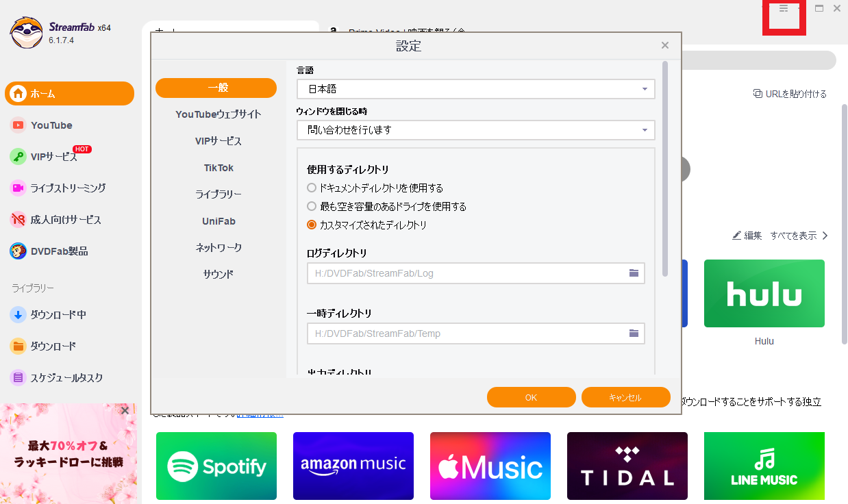Click the hamburger menu icon in title bar
The height and width of the screenshot is (504, 848).
pyautogui.click(x=784, y=9)
